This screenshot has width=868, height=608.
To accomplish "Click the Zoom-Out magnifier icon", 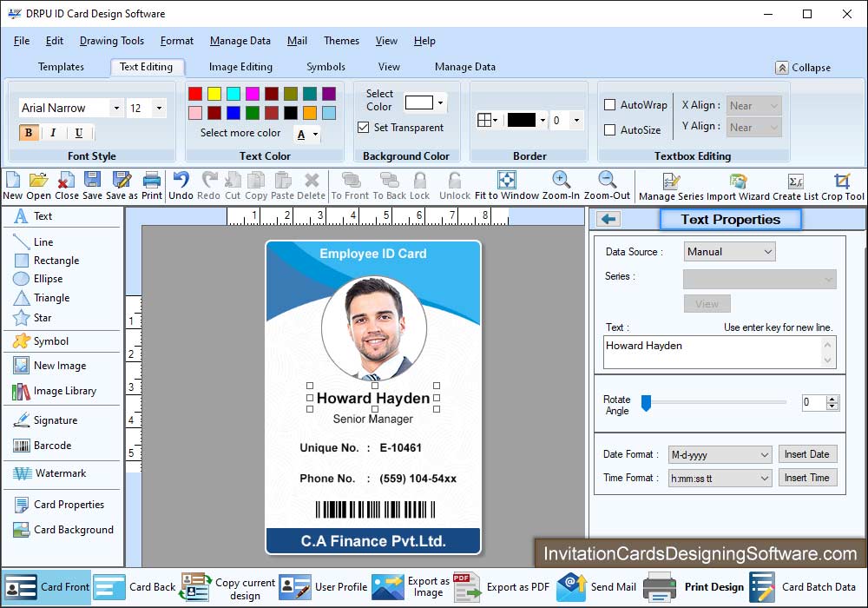I will [x=607, y=180].
